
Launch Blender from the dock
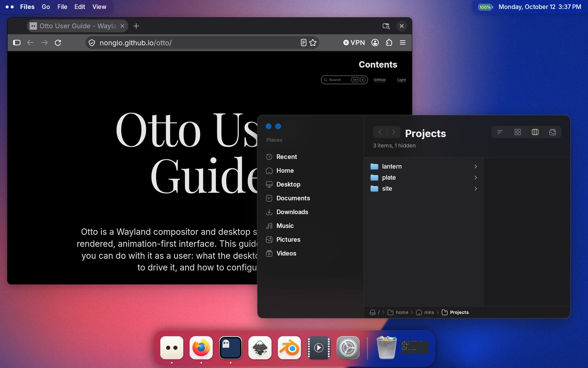click(x=289, y=348)
